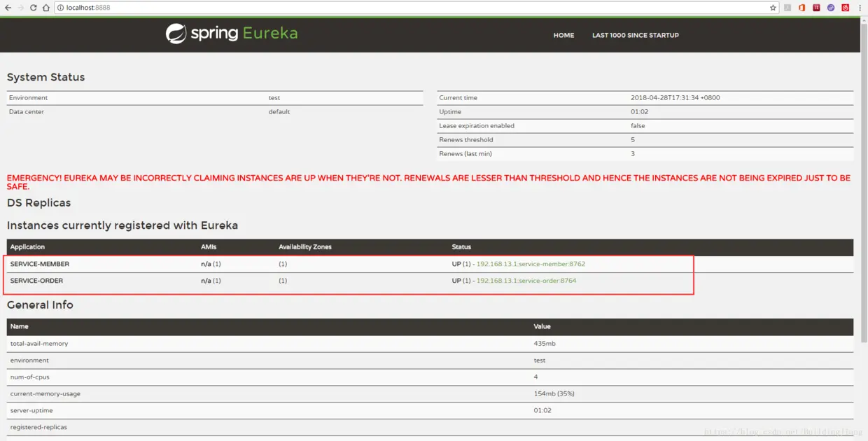Screen dimensions: 868x441
Task: Open the 192.168.13.1:service-order:8764 instance link
Action: click(x=526, y=281)
